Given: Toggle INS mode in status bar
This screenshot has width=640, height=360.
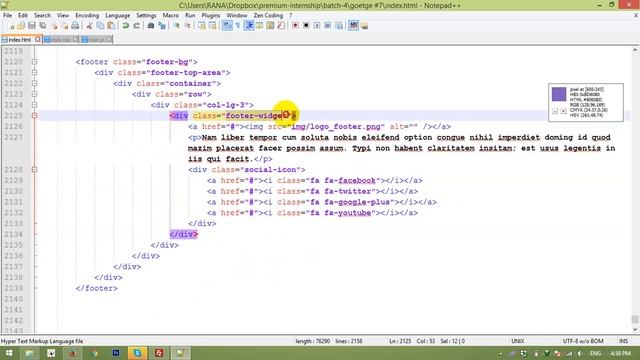Looking at the screenshot, I should pos(623,341).
